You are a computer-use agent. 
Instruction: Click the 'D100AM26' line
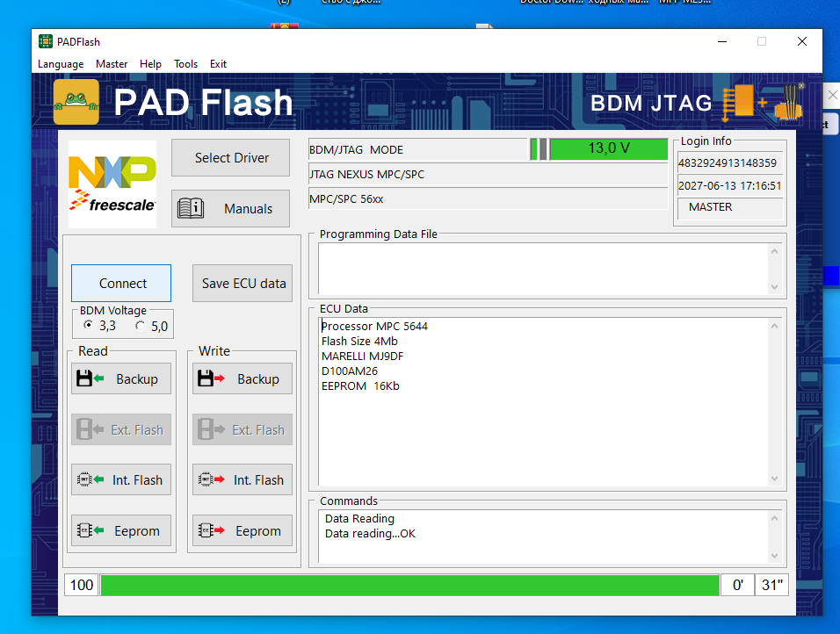(x=350, y=371)
